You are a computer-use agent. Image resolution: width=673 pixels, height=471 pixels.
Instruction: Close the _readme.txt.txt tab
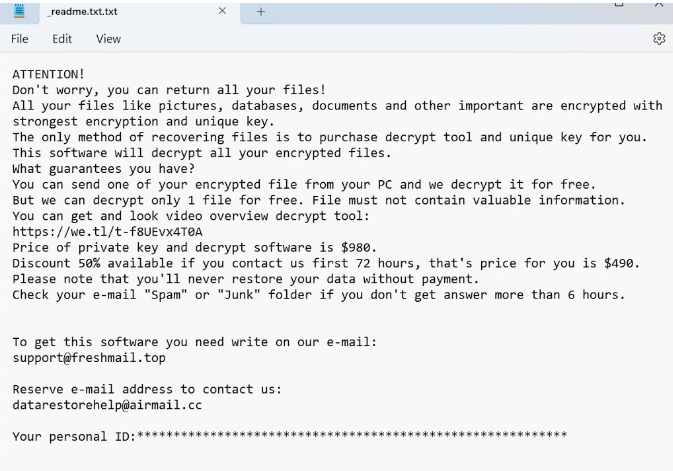click(x=222, y=11)
